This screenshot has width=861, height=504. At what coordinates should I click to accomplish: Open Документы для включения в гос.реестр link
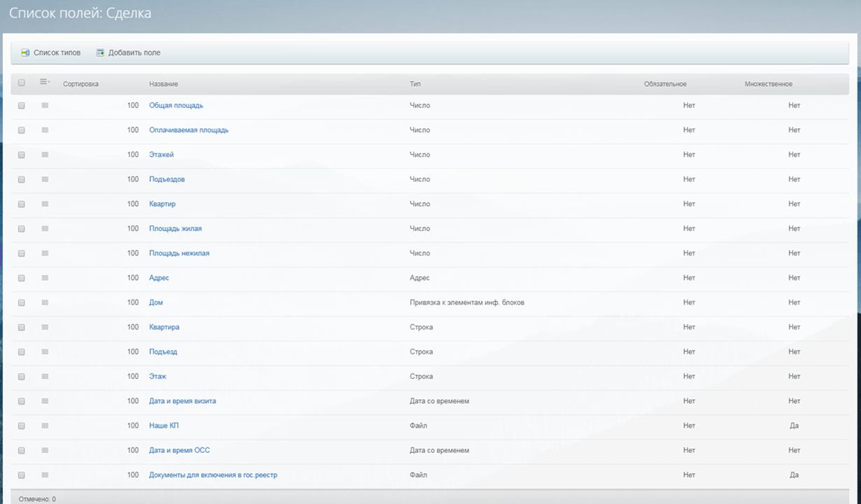(x=213, y=475)
